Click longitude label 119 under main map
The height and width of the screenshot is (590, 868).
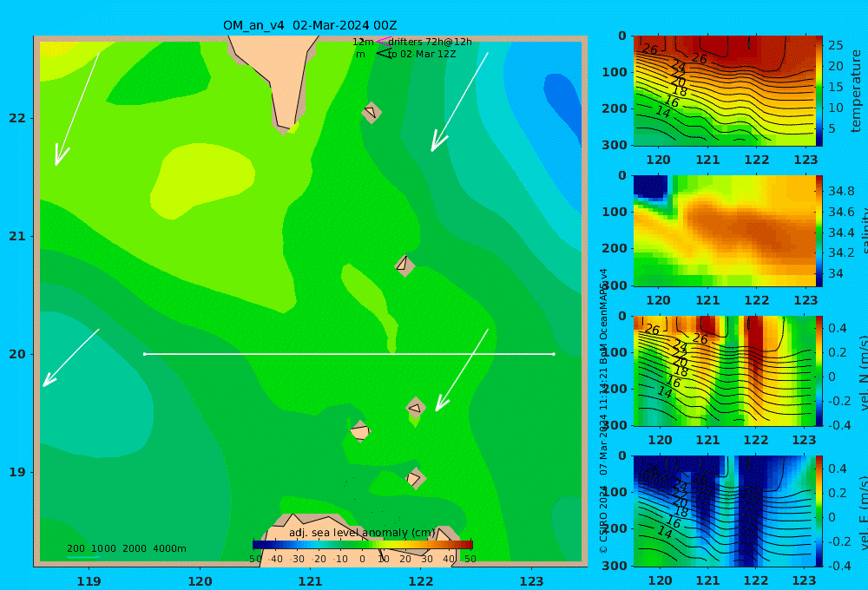coord(89,581)
